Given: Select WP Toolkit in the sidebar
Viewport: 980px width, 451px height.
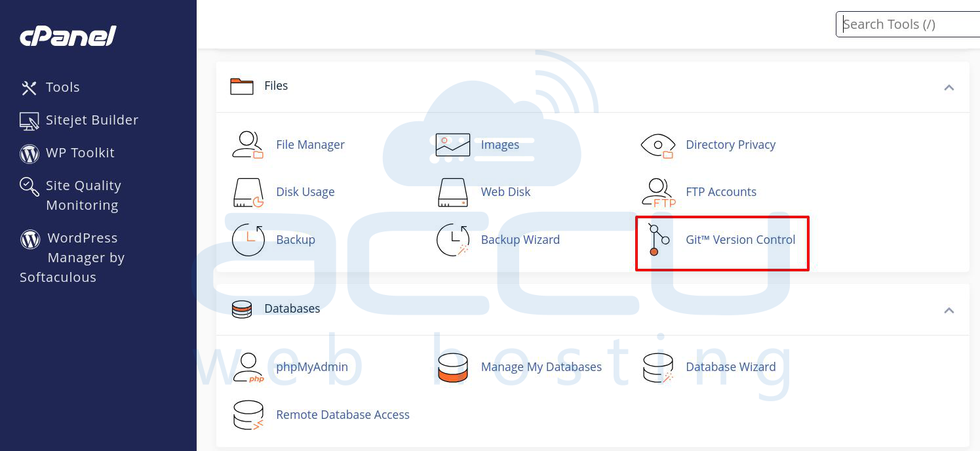Looking at the screenshot, I should click(80, 153).
